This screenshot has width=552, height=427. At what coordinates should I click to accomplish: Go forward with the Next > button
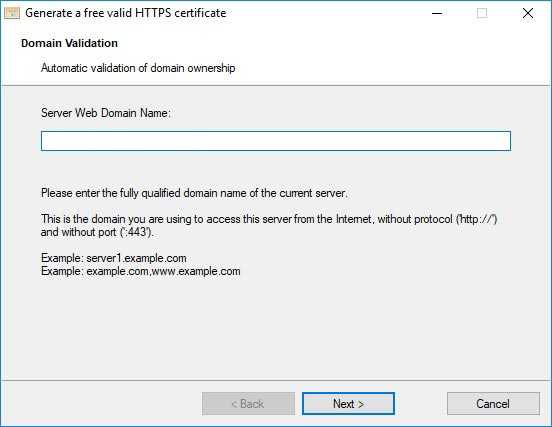point(348,403)
